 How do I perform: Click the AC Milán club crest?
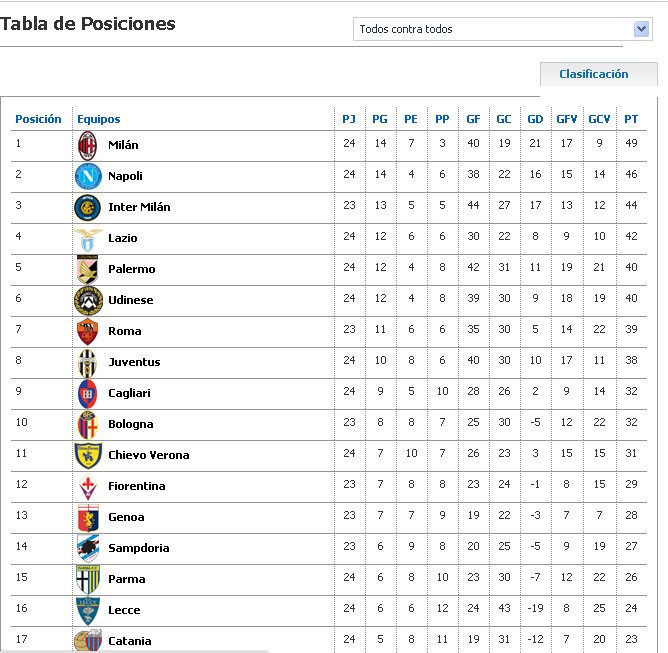[x=88, y=146]
